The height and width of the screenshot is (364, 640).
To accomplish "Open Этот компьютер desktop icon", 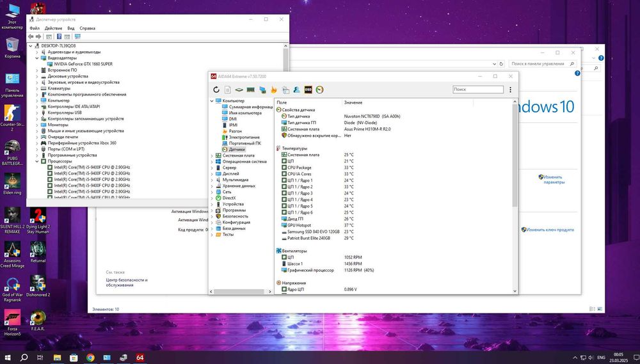I will [x=12, y=17].
